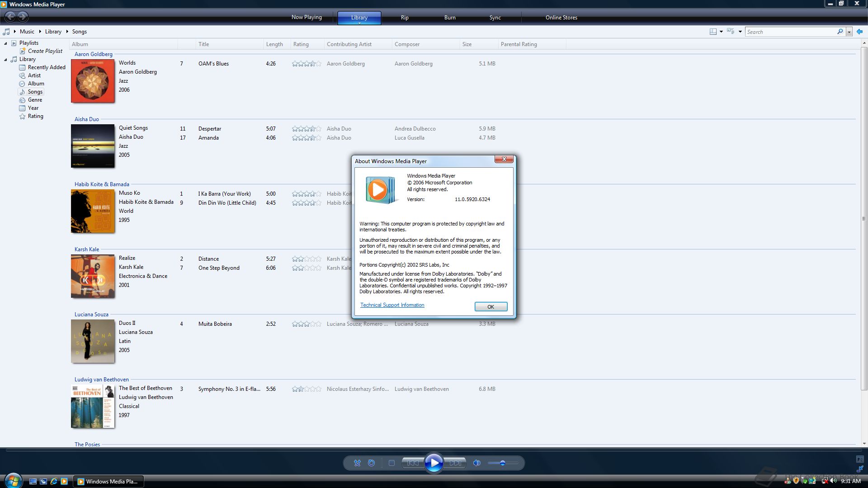The width and height of the screenshot is (868, 488).
Task: Adjust the volume slider handle
Action: point(502,463)
